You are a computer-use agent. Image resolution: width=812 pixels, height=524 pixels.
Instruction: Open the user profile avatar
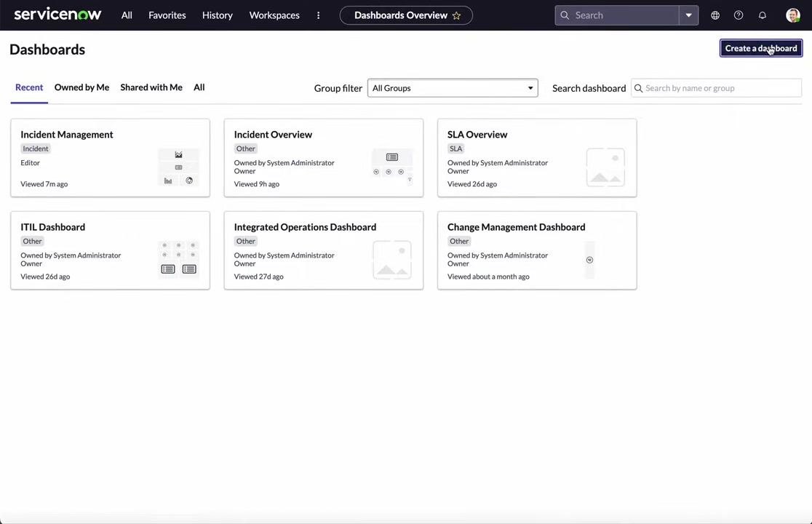point(792,15)
